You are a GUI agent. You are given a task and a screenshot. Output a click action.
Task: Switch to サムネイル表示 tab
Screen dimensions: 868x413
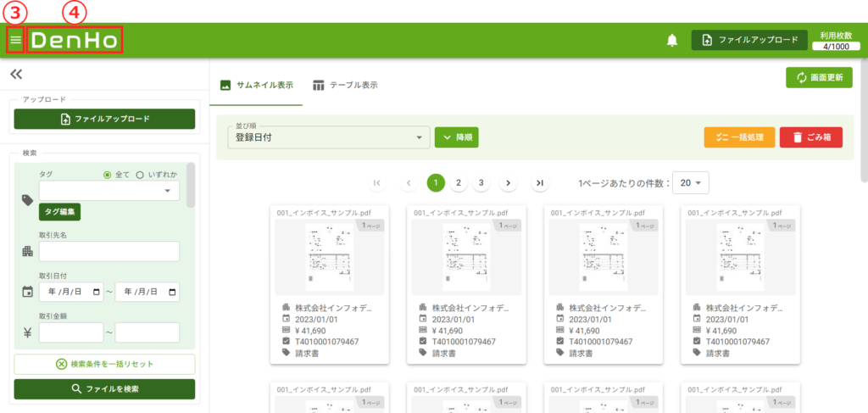pyautogui.click(x=256, y=86)
